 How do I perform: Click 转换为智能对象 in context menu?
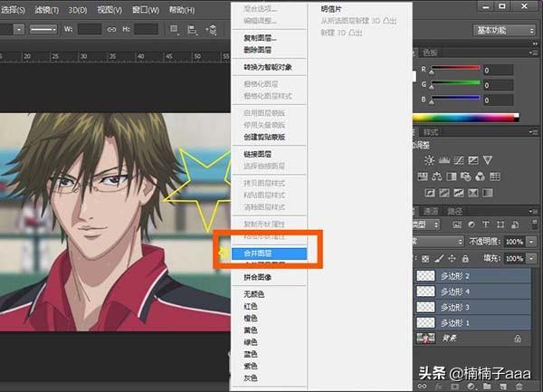coord(268,68)
